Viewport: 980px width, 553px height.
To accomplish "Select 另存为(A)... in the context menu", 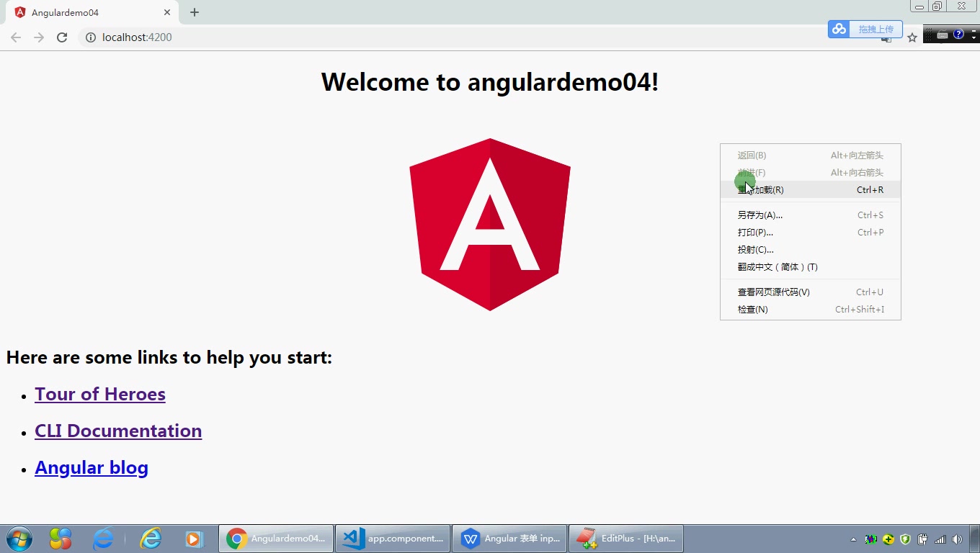I will tap(811, 215).
